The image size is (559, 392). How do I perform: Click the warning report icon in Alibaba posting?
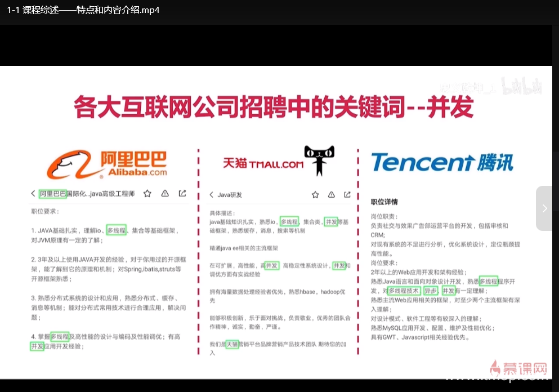165,194
